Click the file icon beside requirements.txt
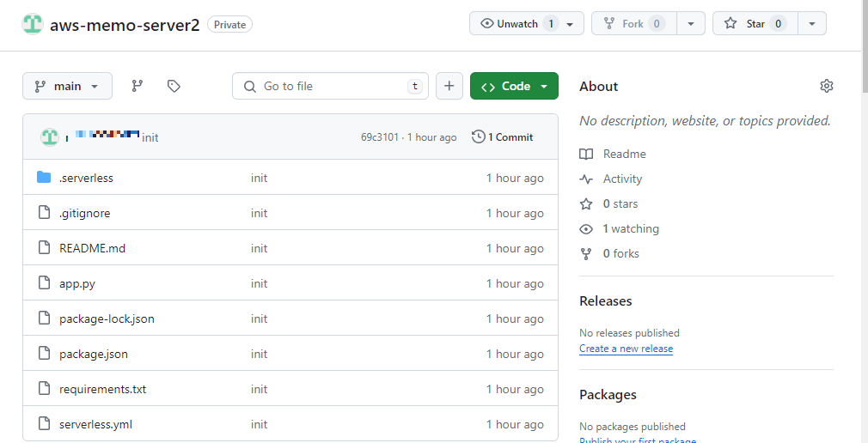Screen dimensions: 868x443 click(45, 389)
